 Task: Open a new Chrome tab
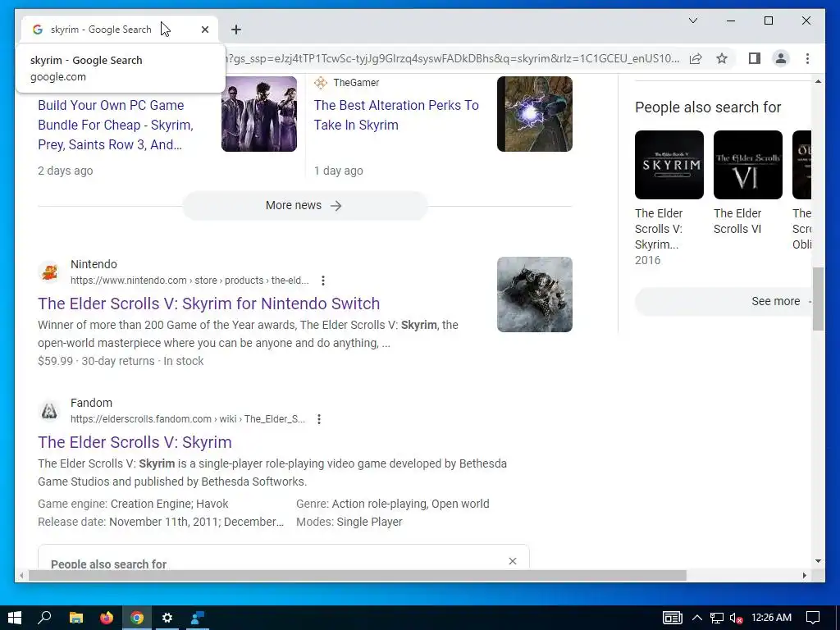click(236, 30)
